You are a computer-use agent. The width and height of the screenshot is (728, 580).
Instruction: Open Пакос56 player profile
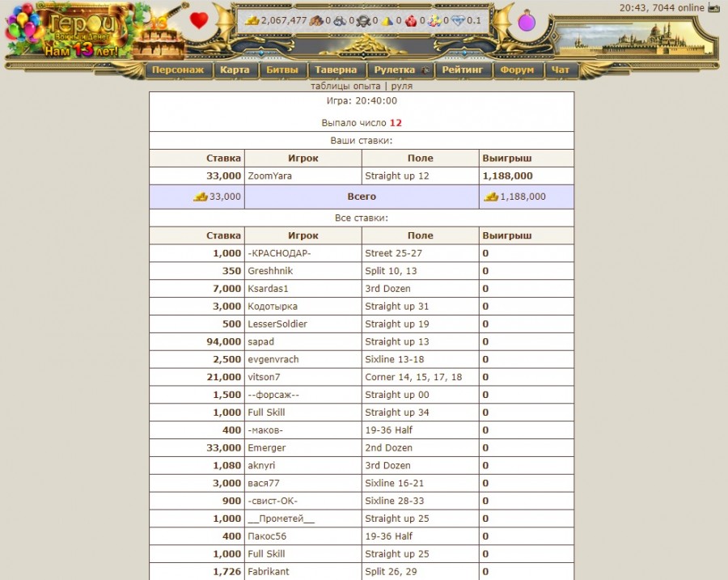267,536
